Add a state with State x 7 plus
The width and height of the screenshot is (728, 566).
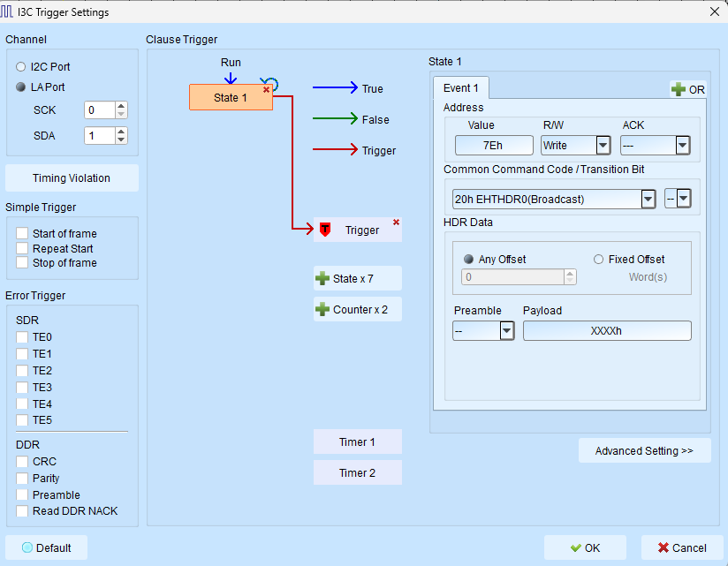(322, 278)
